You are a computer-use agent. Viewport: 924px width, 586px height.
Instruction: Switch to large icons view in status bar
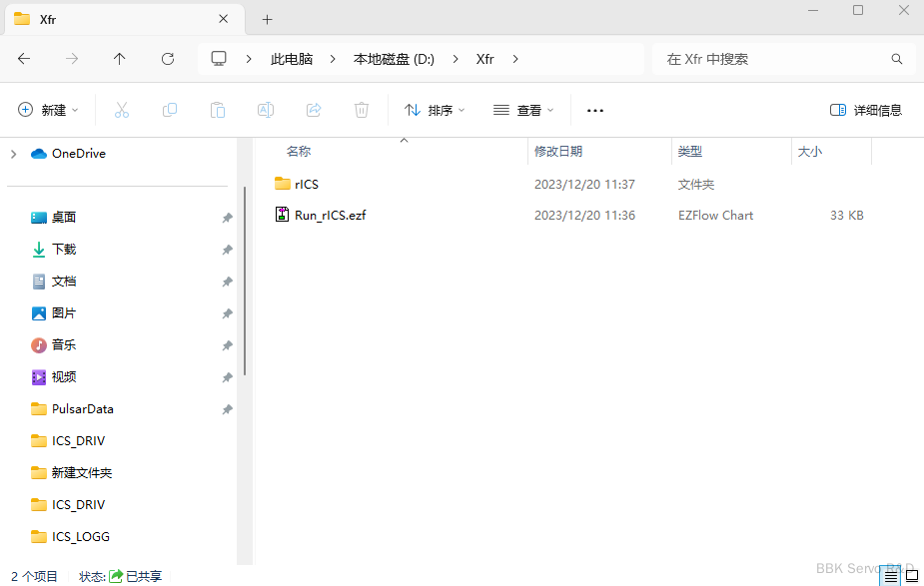[911, 576]
